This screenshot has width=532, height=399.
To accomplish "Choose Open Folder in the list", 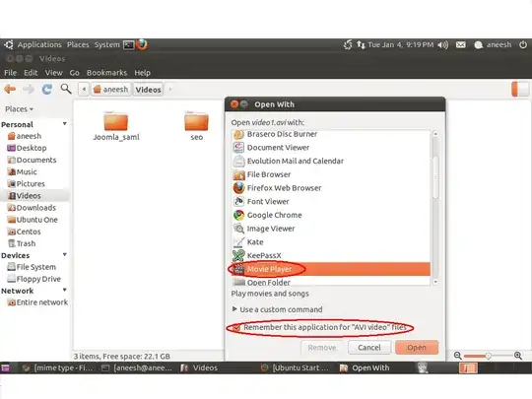I will (331, 282).
